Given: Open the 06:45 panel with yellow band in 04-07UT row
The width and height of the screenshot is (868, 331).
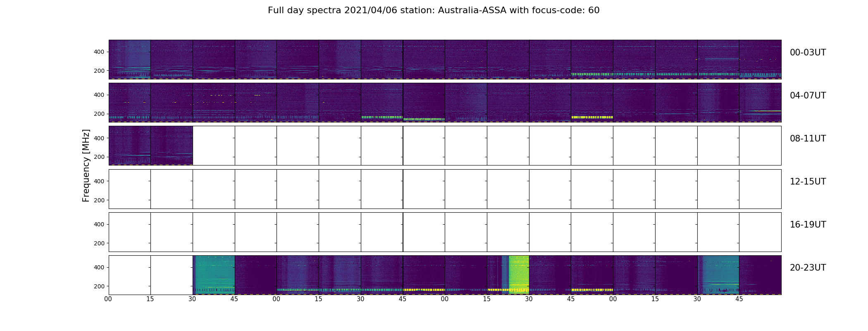Looking at the screenshot, I should pyautogui.click(x=592, y=103).
